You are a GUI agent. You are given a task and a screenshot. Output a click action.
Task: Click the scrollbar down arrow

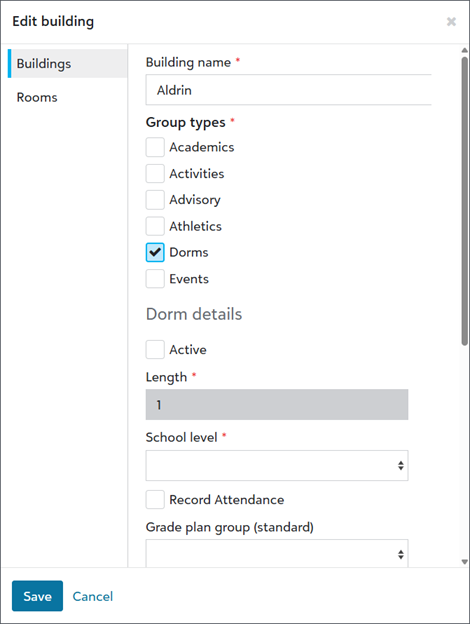(464, 562)
